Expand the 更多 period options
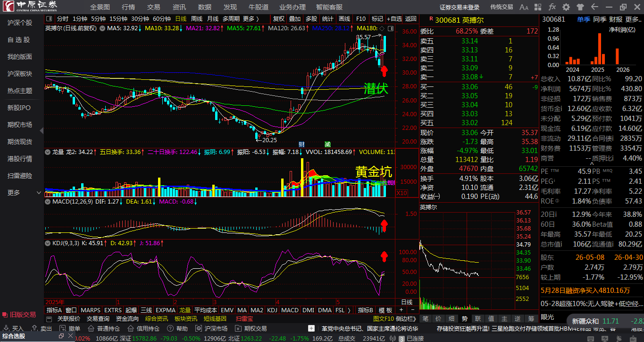Viewport: 644px width, 342px height. (251, 19)
